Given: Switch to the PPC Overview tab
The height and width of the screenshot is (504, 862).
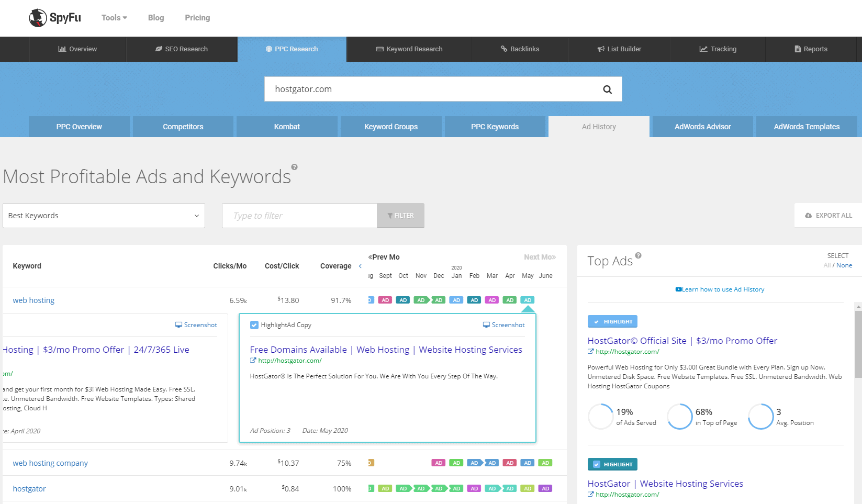Looking at the screenshot, I should 79,127.
